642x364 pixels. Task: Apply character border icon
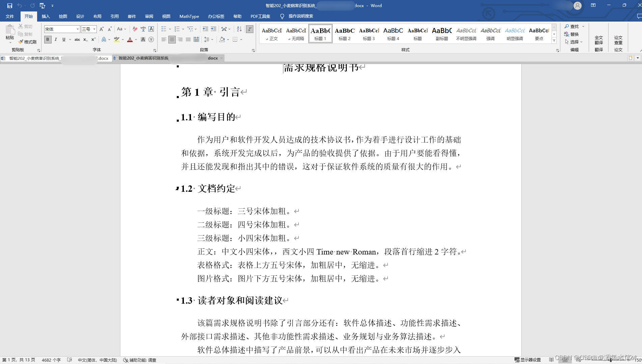pos(151,29)
